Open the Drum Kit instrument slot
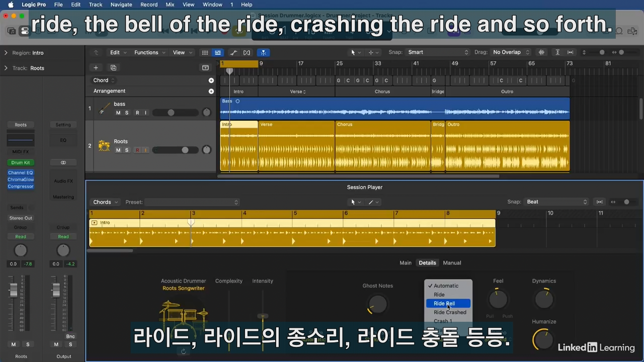 21,162
